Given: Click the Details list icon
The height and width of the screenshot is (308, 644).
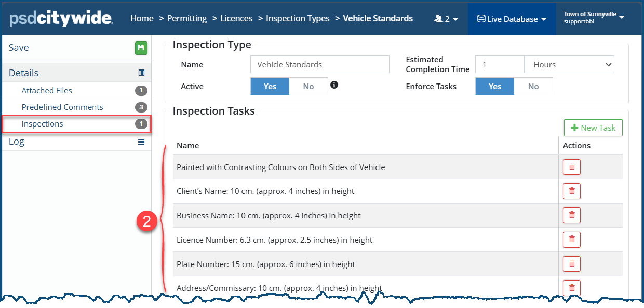Looking at the screenshot, I should (141, 73).
